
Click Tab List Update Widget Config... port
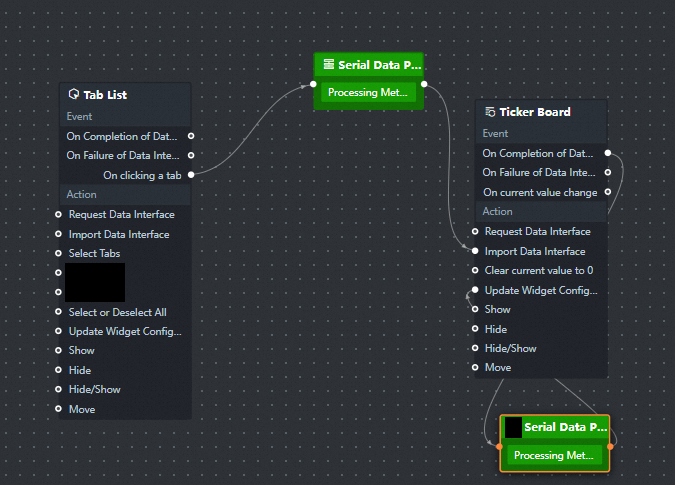59,331
